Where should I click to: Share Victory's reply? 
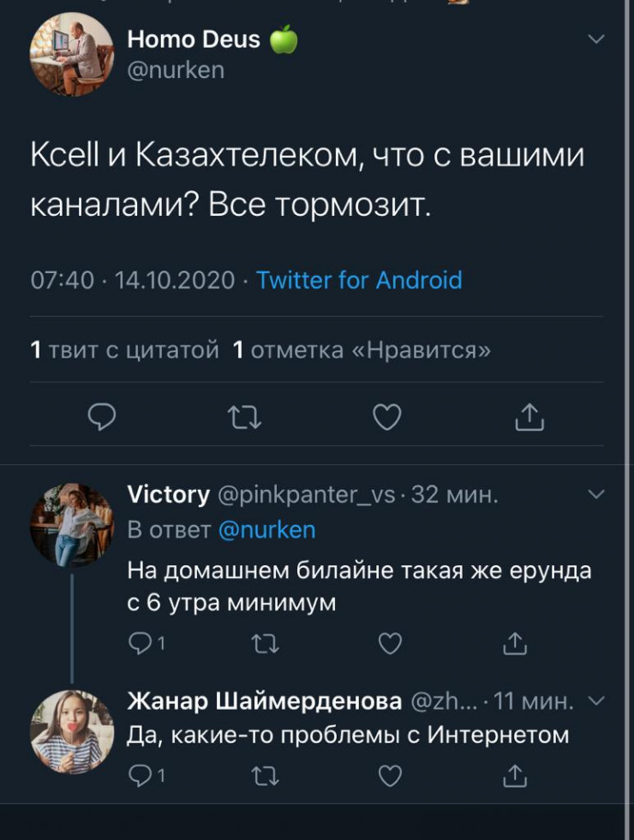pyautogui.click(x=514, y=643)
